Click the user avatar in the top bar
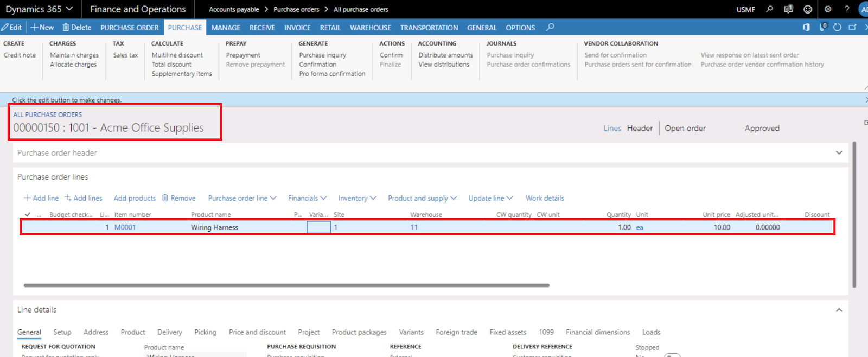The image size is (868, 357). (x=864, y=9)
